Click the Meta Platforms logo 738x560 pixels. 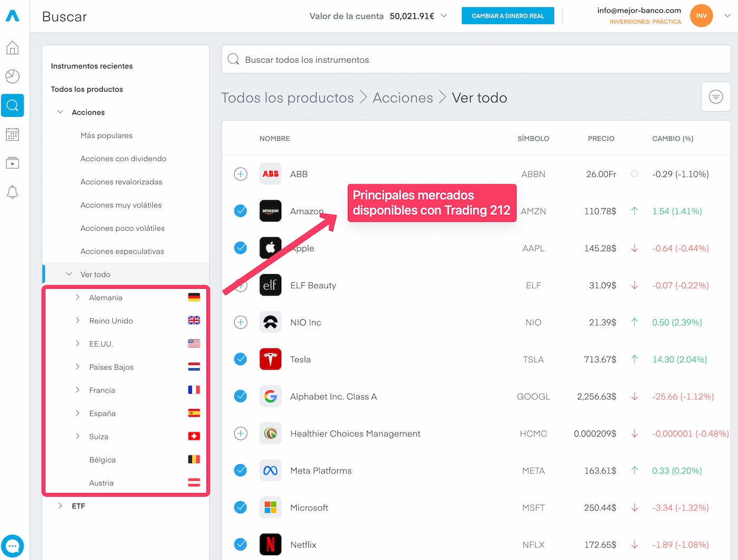pos(270,470)
